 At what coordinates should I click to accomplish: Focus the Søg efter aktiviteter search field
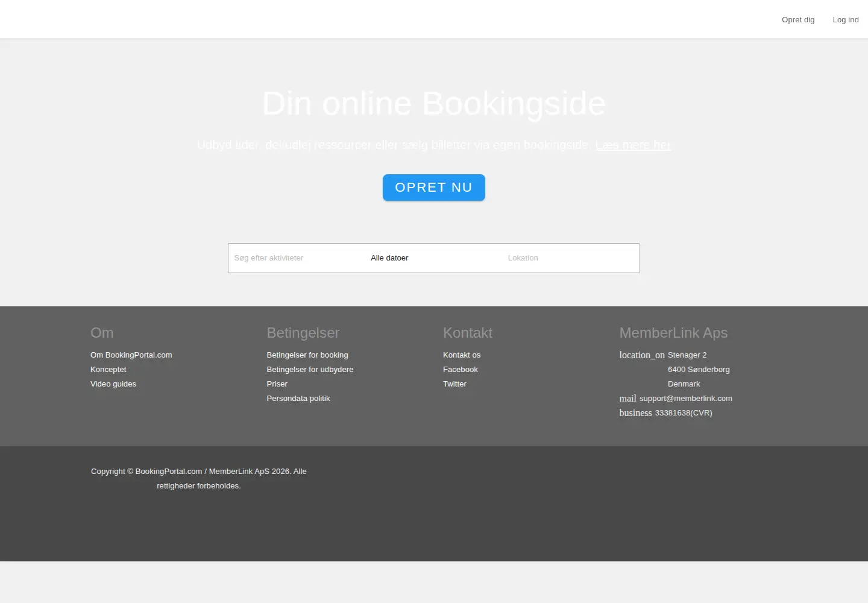click(x=297, y=258)
